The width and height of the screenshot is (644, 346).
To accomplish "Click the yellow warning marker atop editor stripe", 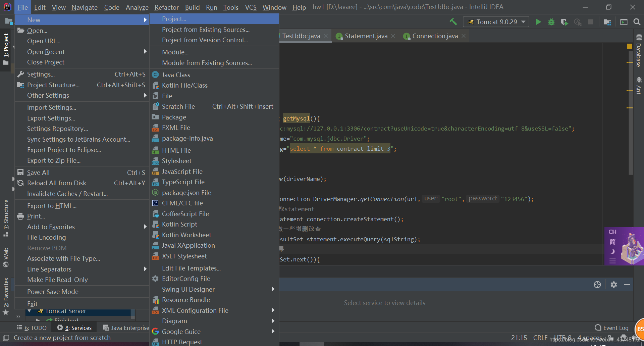I will pos(630,46).
